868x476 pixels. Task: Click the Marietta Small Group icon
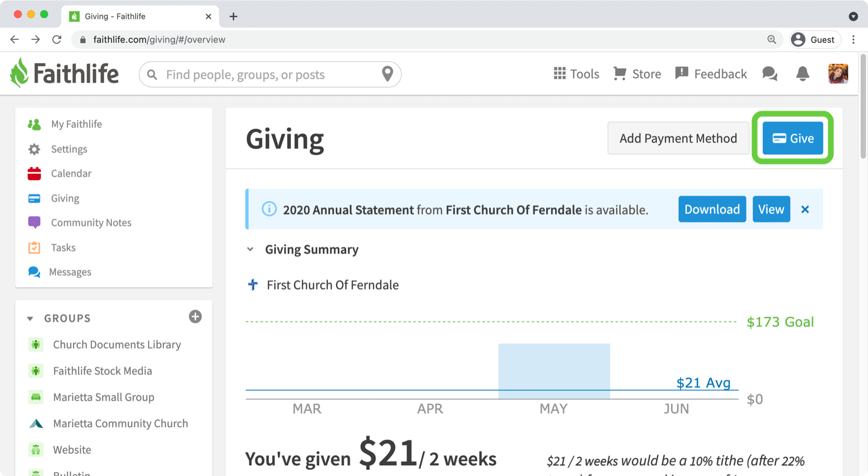pos(36,397)
